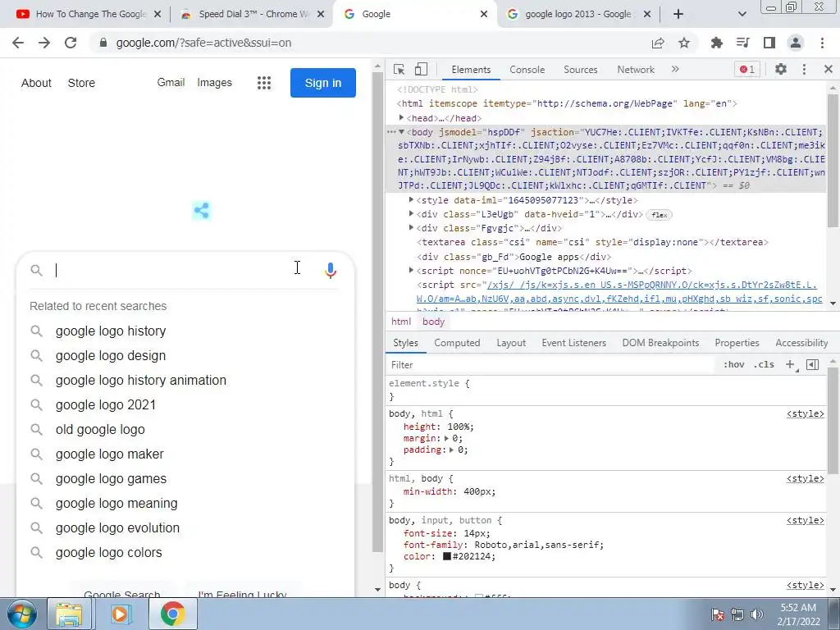Click the voice search microphone icon

(x=331, y=271)
